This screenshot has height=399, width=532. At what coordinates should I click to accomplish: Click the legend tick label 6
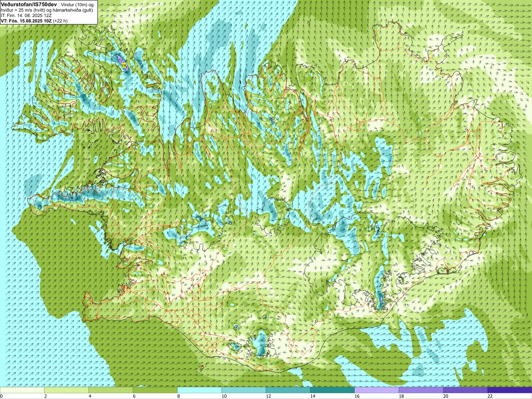click(134, 396)
